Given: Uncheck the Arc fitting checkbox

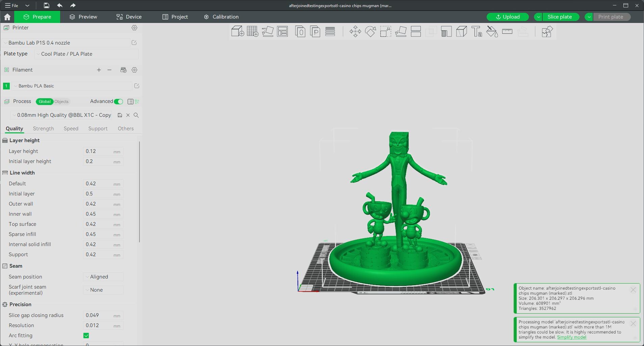Looking at the screenshot, I should pos(86,336).
